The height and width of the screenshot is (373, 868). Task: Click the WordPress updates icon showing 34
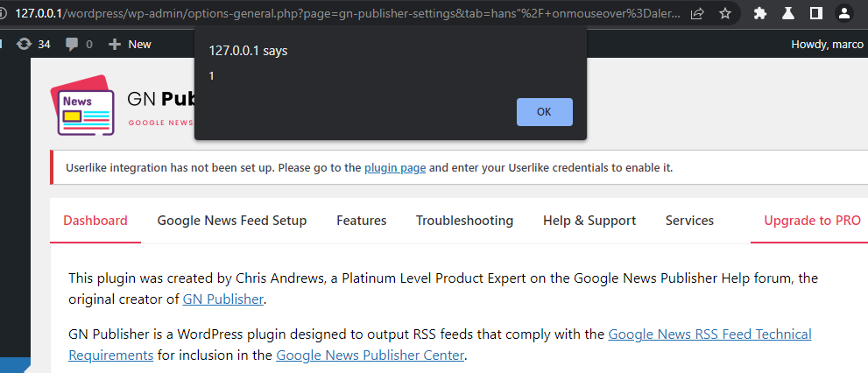pos(33,44)
